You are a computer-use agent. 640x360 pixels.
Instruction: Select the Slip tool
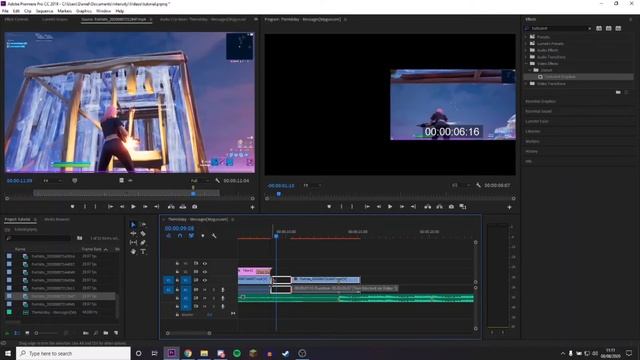(133, 242)
